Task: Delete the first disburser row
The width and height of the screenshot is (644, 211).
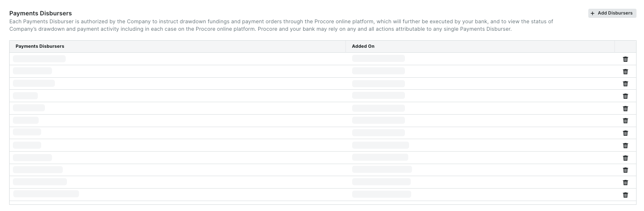Action: [x=625, y=59]
